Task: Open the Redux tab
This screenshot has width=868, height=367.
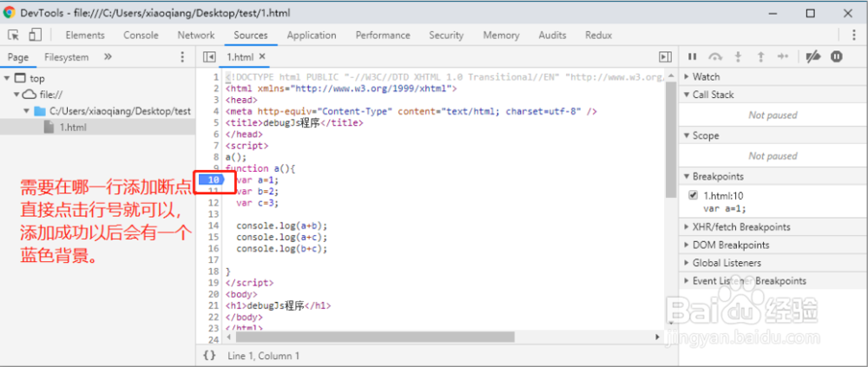Action: click(x=598, y=35)
